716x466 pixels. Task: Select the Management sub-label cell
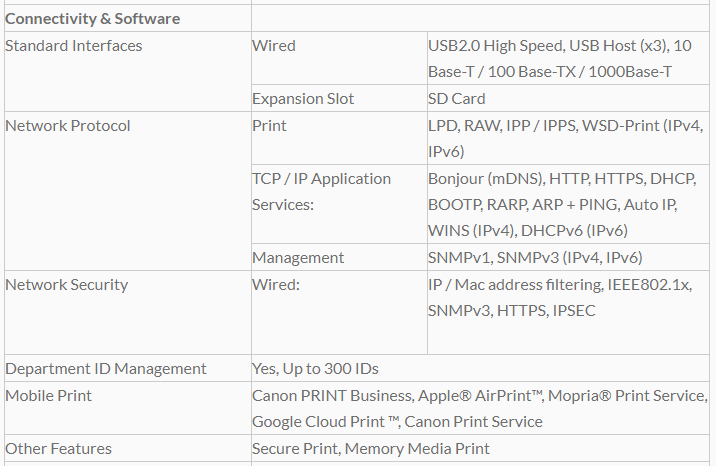click(298, 257)
